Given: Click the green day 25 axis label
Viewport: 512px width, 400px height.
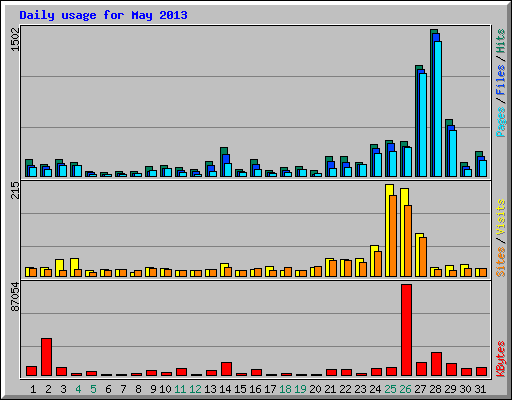Looking at the screenshot, I should point(390,389).
